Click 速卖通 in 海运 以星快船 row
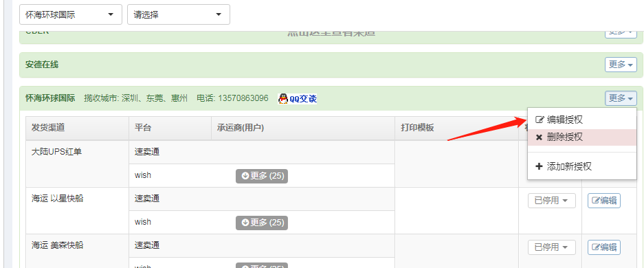Screen dimensions: 644x268 coord(147,199)
